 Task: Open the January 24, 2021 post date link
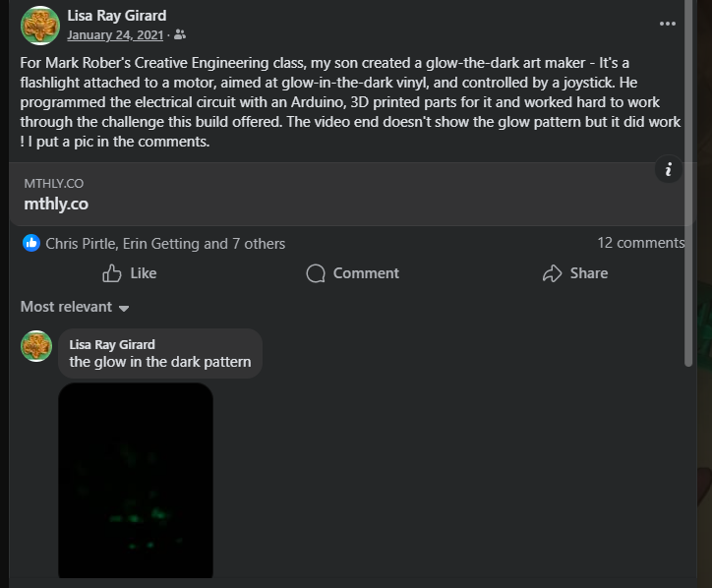coord(115,35)
